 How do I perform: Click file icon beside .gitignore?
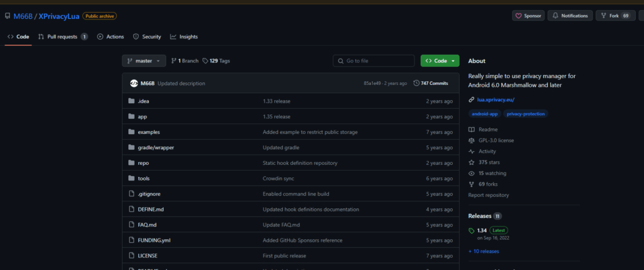[131, 194]
